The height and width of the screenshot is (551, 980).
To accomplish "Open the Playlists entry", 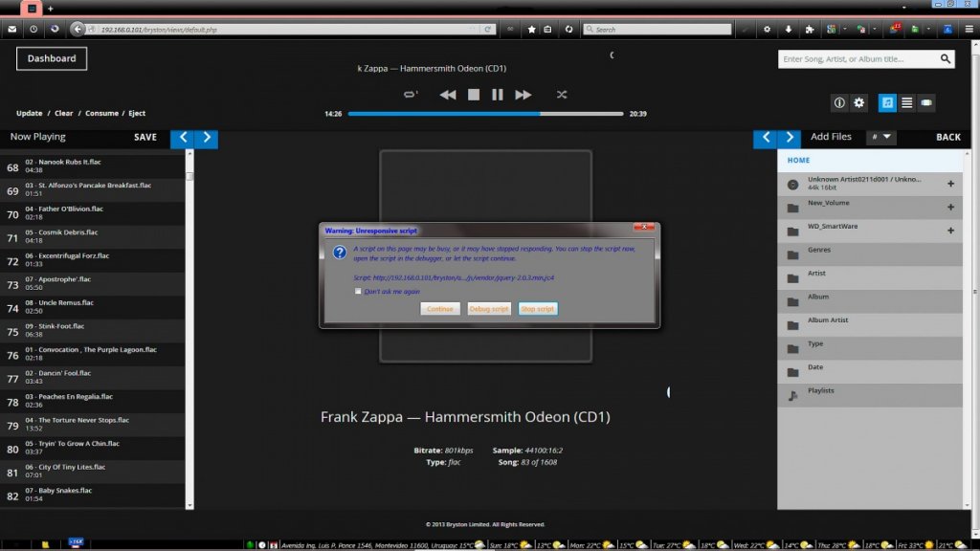I will point(870,395).
